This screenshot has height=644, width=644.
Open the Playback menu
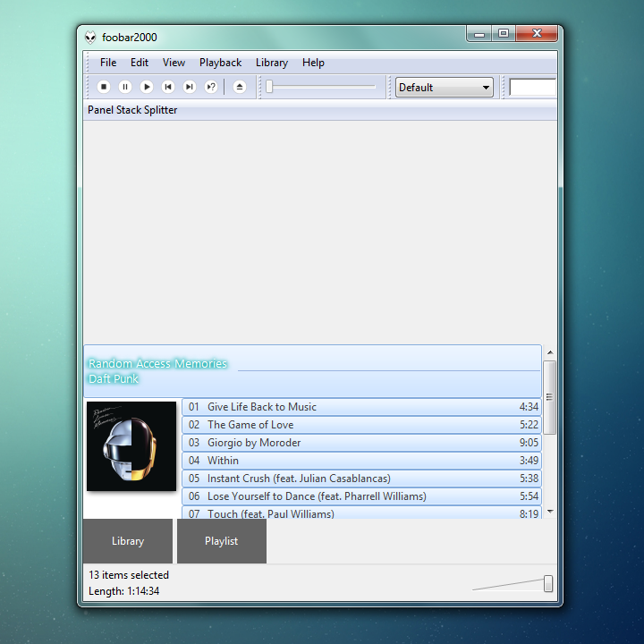click(221, 63)
